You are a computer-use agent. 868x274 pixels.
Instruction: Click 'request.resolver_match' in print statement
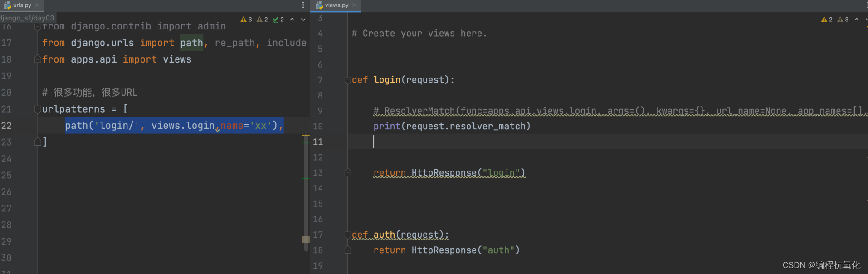click(x=466, y=126)
